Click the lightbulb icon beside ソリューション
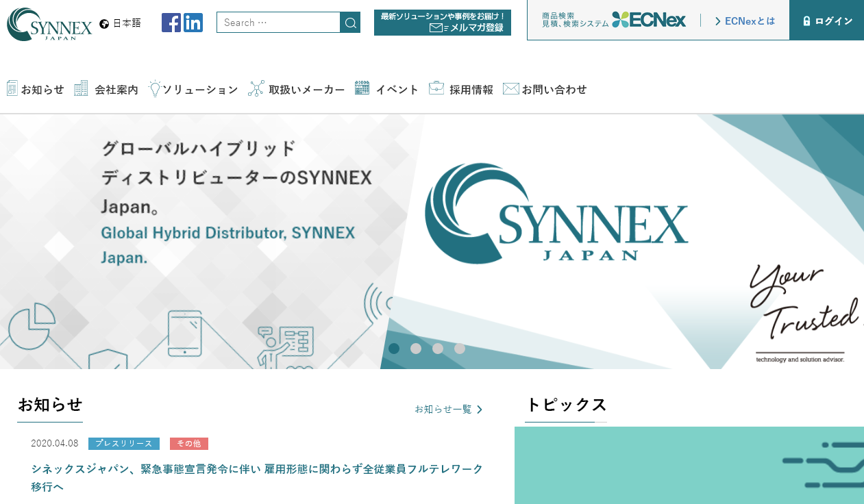The width and height of the screenshot is (864, 504). pos(155,88)
